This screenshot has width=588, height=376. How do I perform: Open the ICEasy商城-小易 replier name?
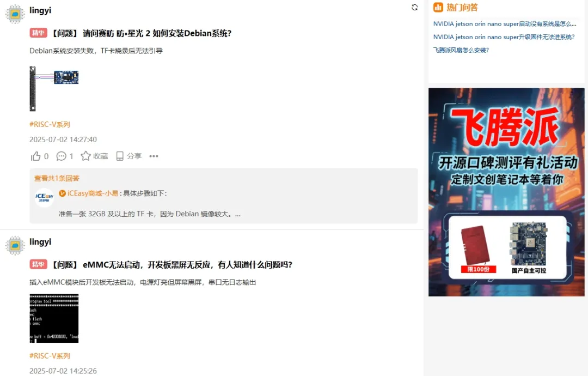93,193
